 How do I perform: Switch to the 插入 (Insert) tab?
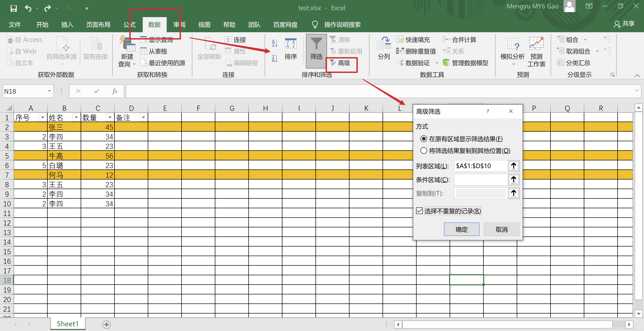pos(67,25)
